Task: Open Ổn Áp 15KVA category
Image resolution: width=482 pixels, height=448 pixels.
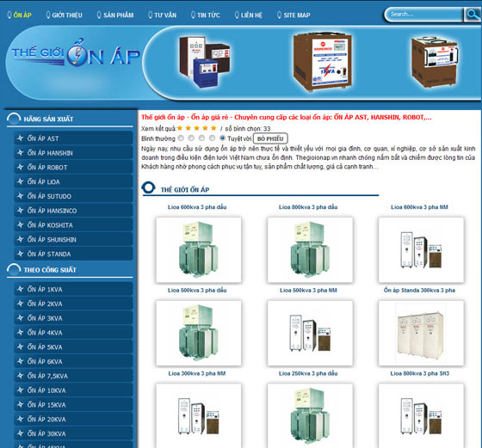Action: (x=73, y=404)
